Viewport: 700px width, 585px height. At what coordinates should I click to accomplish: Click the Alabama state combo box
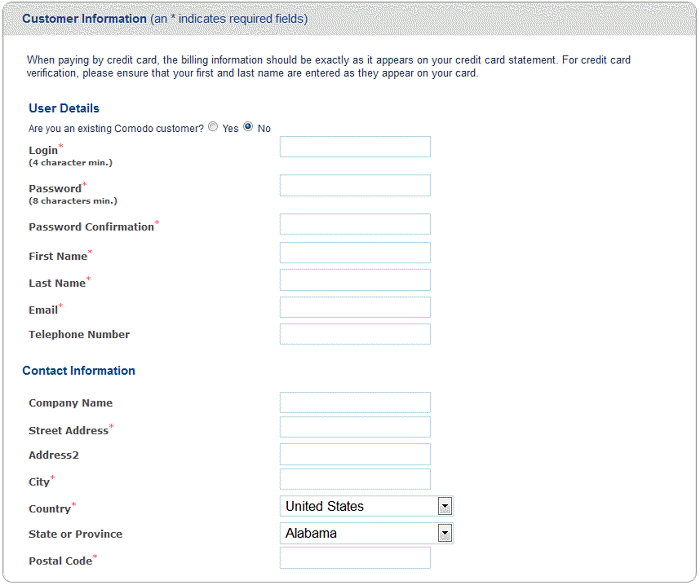point(367,533)
